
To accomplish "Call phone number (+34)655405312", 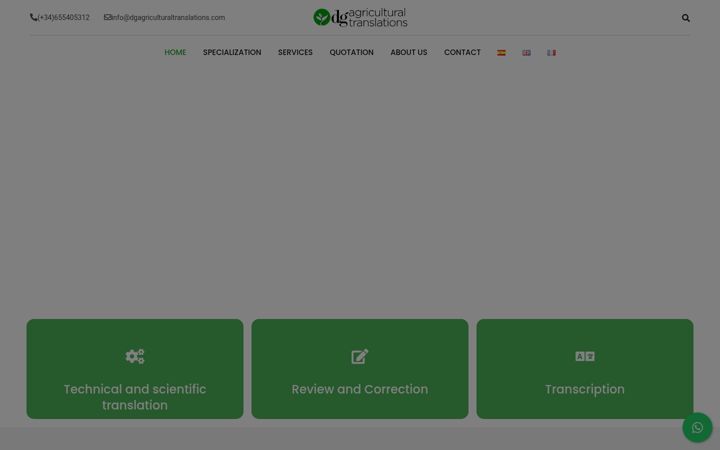I will click(x=64, y=17).
